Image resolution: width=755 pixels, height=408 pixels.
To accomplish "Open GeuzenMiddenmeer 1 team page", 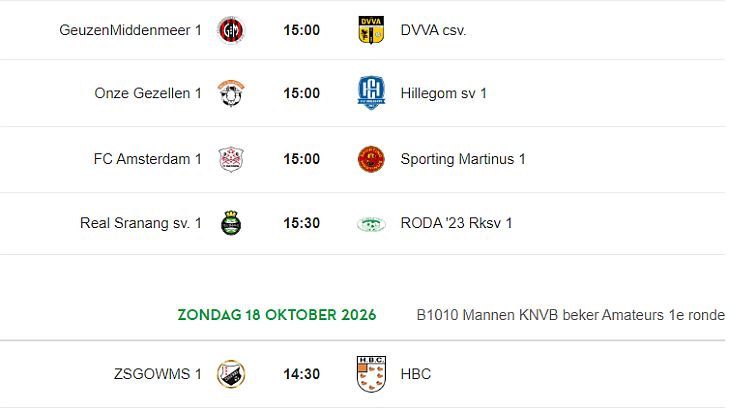I will (130, 30).
